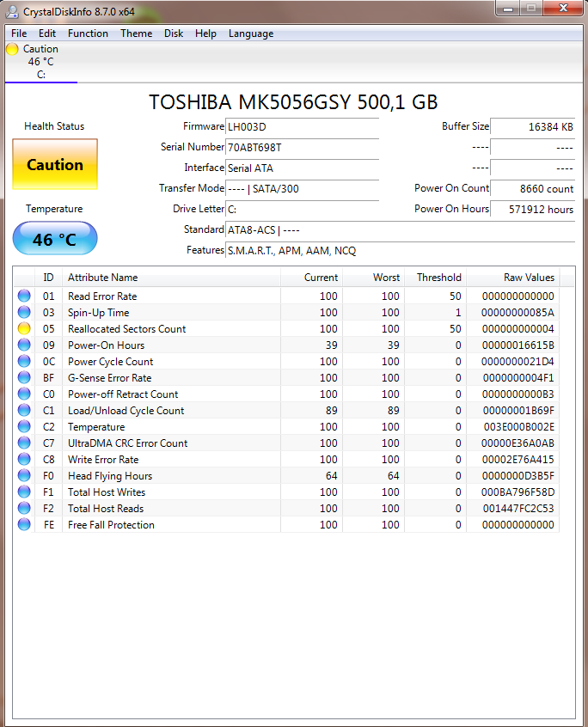Click the blue icon for UltraDMA CRC Error Count

24,443
